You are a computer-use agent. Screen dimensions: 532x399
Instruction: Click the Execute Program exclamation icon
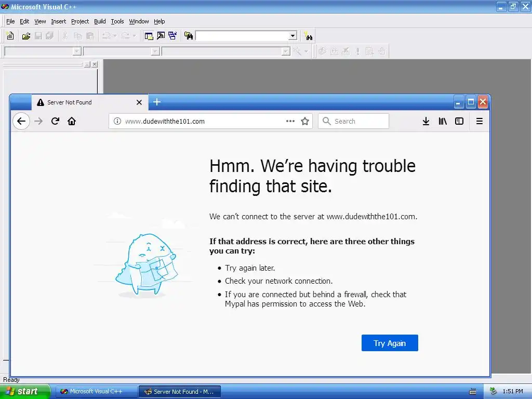[x=357, y=51]
